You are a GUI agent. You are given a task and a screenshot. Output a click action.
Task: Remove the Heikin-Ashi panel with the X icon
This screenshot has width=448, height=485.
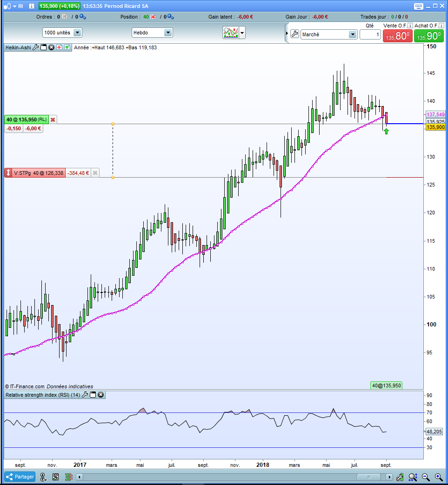[x=51, y=47]
